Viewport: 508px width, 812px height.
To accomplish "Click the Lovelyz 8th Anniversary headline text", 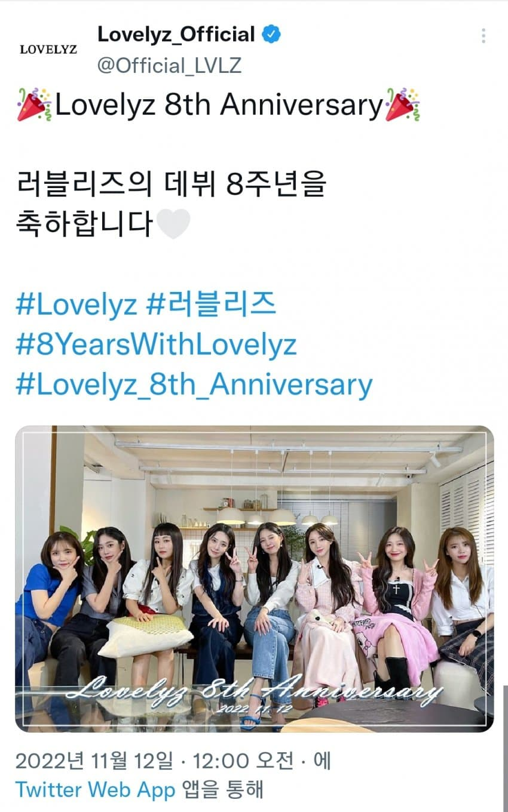I will [x=219, y=105].
